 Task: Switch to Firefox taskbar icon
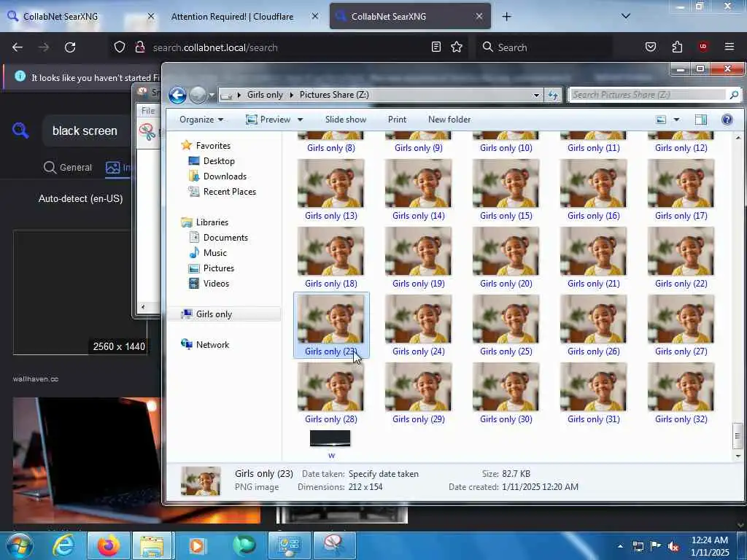coord(109,545)
